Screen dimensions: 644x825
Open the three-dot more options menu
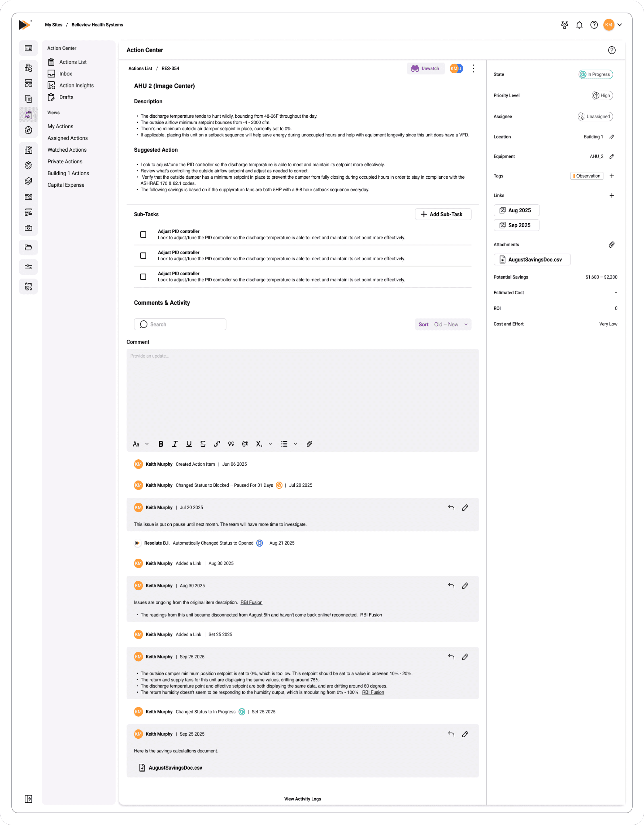(x=473, y=68)
